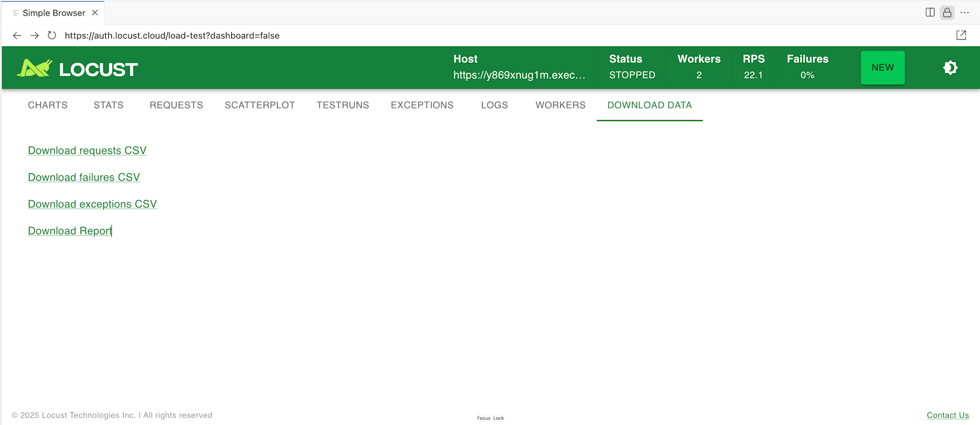Image resolution: width=980 pixels, height=425 pixels.
Task: Download failures CSV file
Action: [x=84, y=177]
